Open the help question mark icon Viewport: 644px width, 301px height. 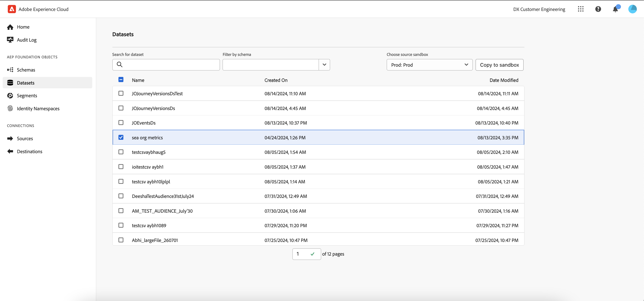pos(598,9)
